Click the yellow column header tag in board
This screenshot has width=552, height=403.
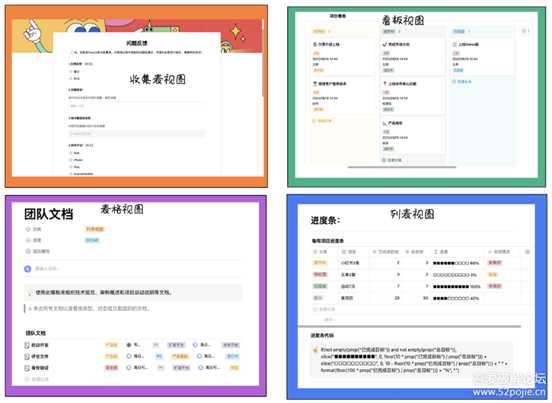coord(319,31)
